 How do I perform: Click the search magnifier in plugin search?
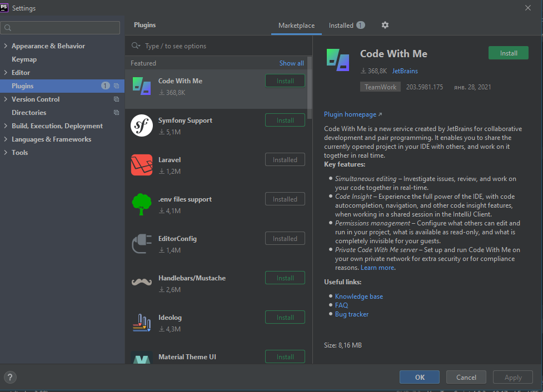136,46
